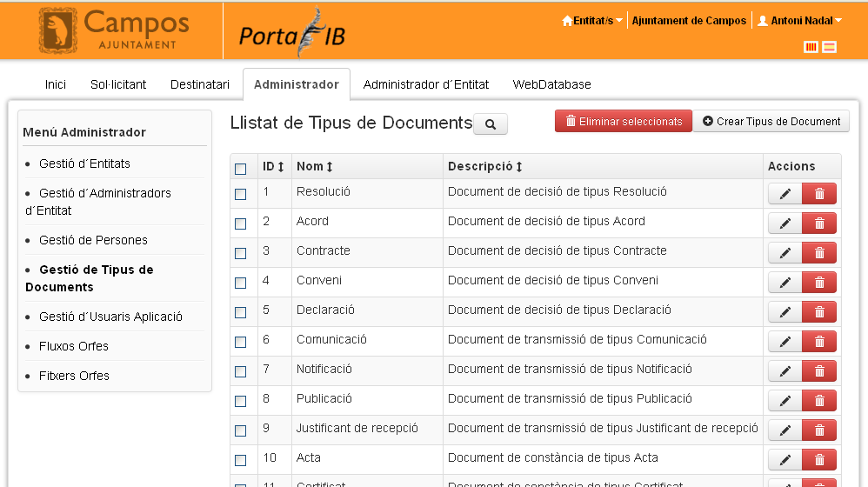The width and height of the screenshot is (868, 487).
Task: Open the Entitat/s dropdown menu
Action: click(592, 21)
